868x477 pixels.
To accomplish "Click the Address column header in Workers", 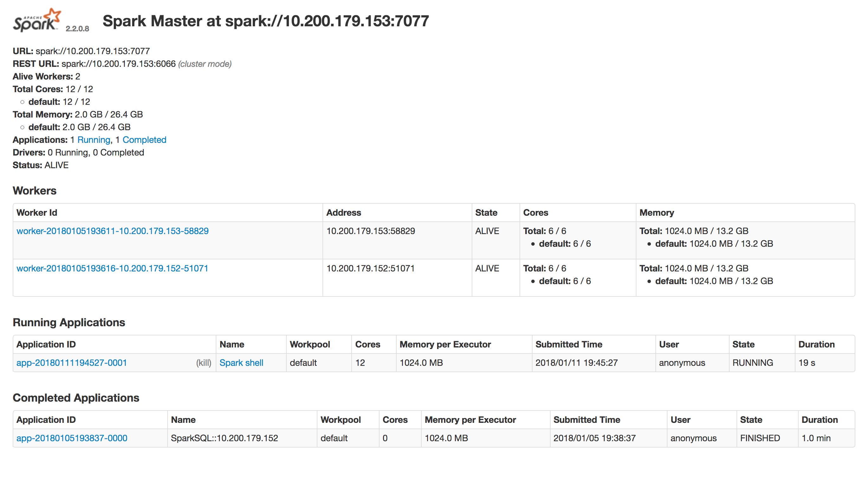I will [x=343, y=213].
